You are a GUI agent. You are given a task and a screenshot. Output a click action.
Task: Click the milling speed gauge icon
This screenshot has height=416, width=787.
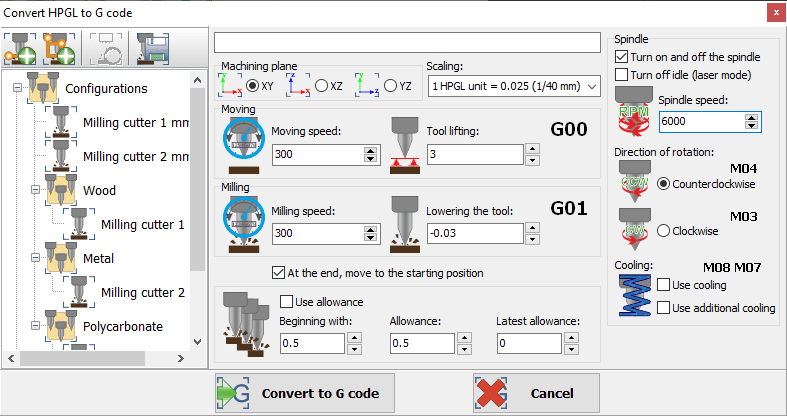tap(244, 224)
